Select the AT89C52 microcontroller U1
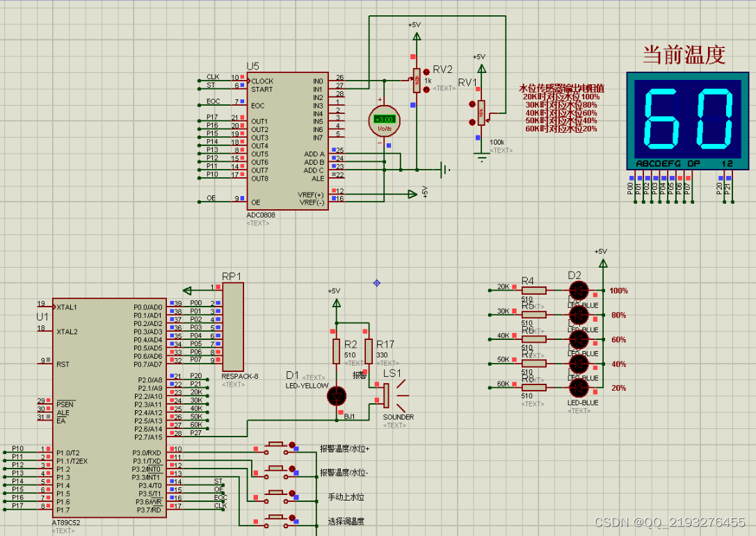 [x=109, y=408]
